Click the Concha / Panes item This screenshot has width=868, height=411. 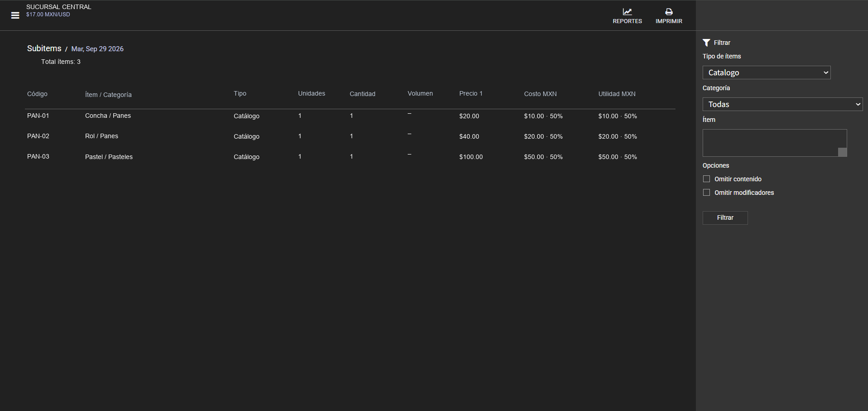[108, 116]
